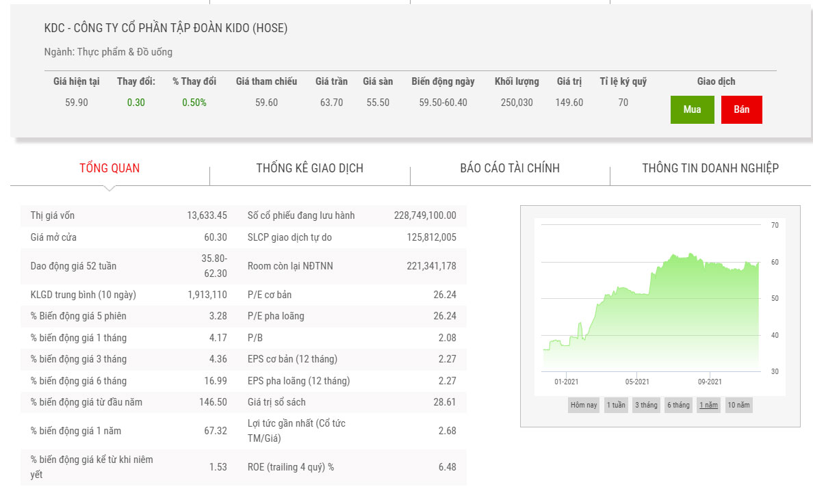Screen dimensions: 813x504
Task: Select the 1 năm chart range
Action: click(708, 405)
